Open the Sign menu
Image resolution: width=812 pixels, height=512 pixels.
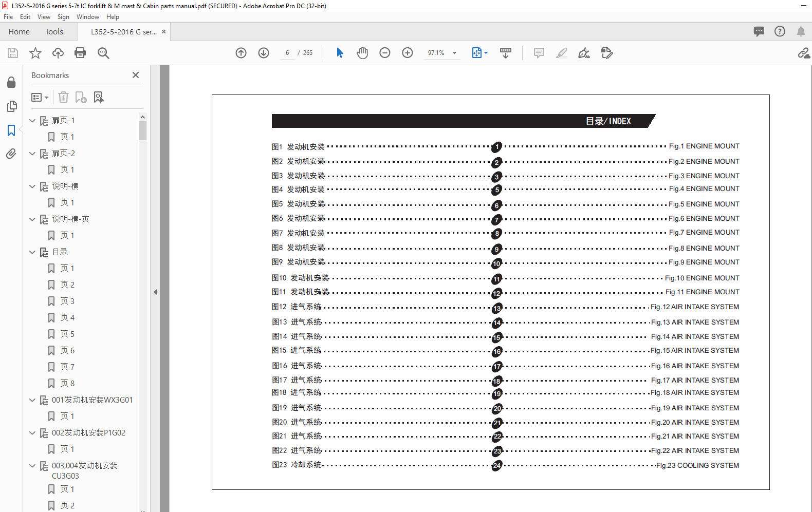63,17
